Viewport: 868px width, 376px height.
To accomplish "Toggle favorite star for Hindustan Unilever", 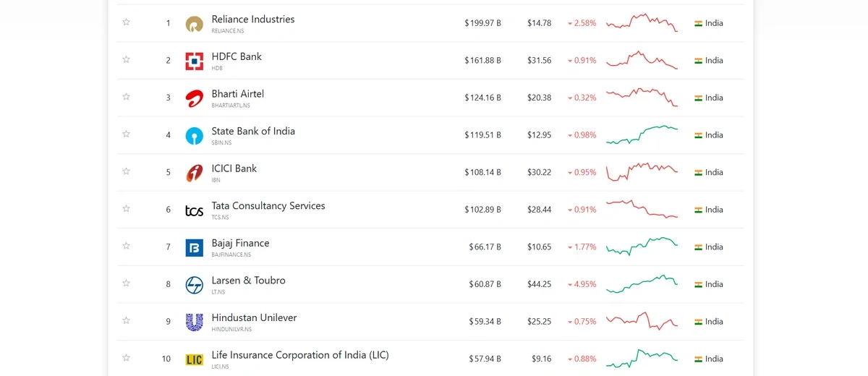I will pyautogui.click(x=126, y=321).
